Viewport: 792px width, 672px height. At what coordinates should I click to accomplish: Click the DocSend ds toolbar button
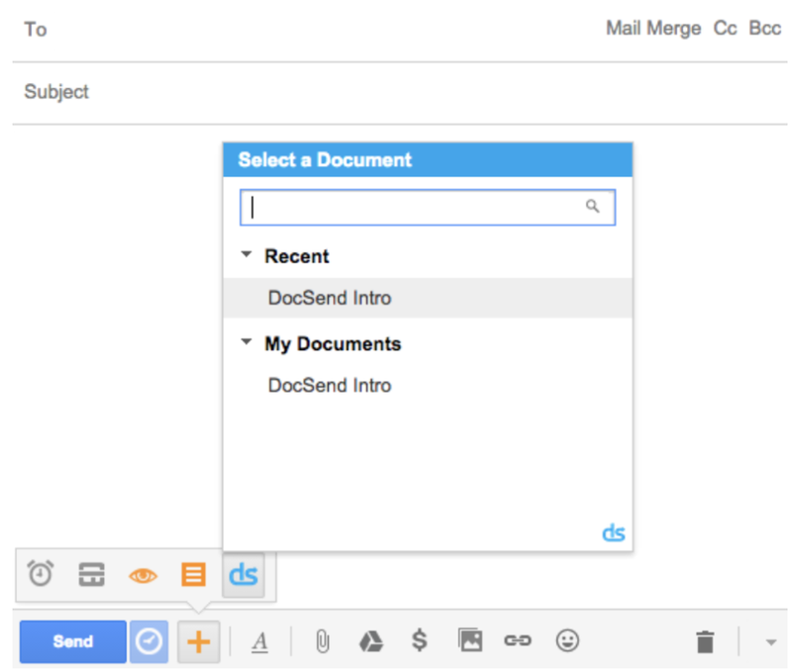(x=244, y=575)
